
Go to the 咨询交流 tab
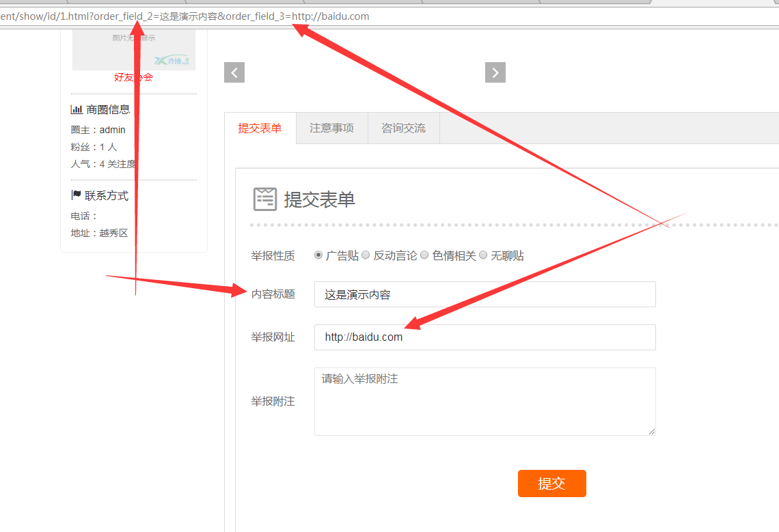(x=403, y=128)
